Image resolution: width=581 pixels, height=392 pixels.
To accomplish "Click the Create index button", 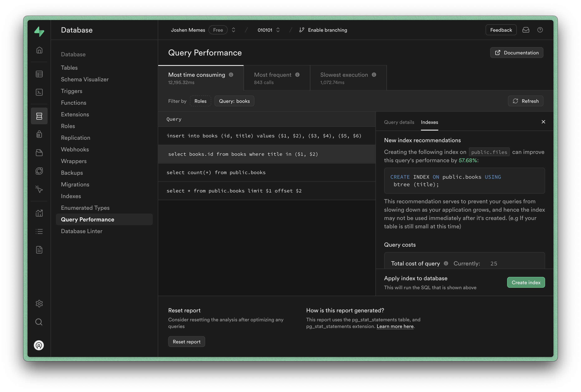I will click(525, 282).
